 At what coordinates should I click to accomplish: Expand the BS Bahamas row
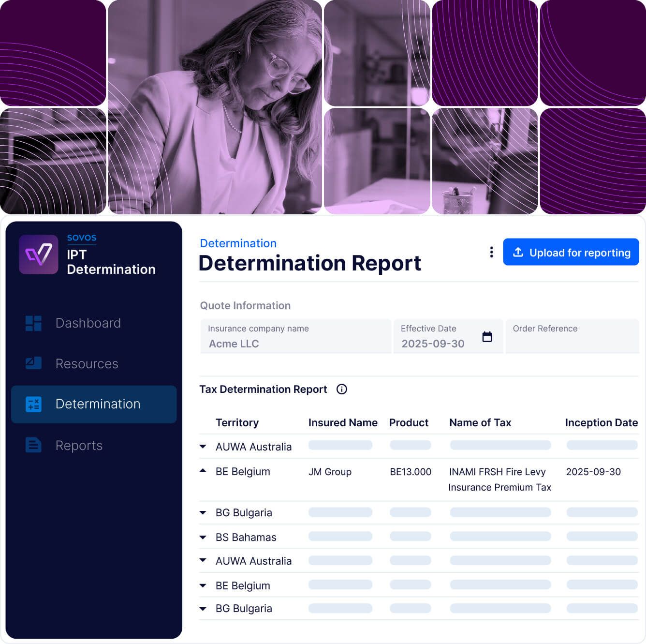[x=203, y=537]
